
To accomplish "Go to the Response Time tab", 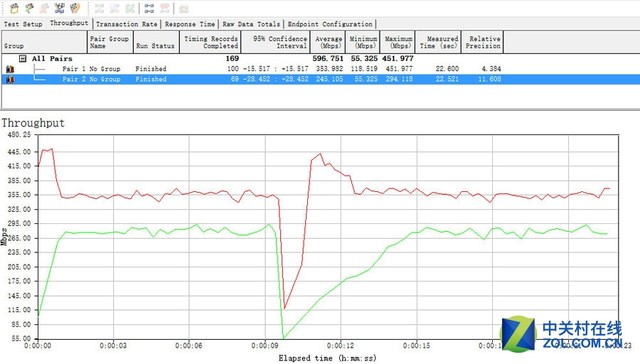I will [190, 24].
